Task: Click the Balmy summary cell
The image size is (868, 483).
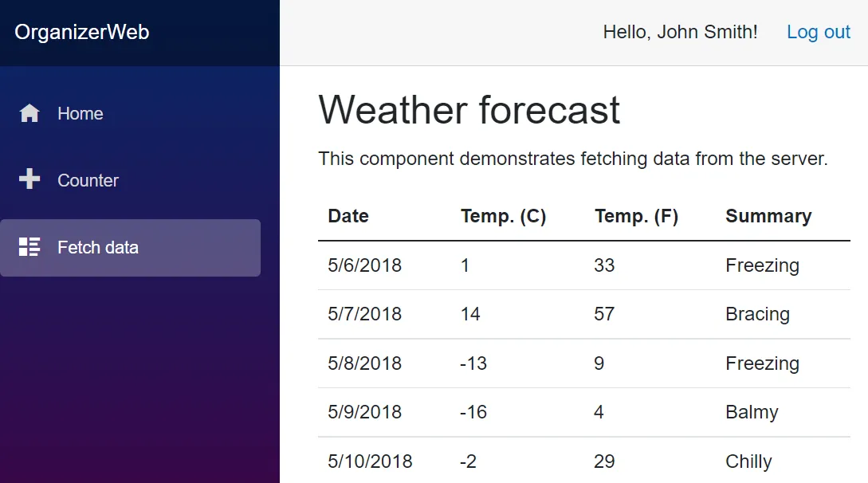Action: [x=752, y=412]
